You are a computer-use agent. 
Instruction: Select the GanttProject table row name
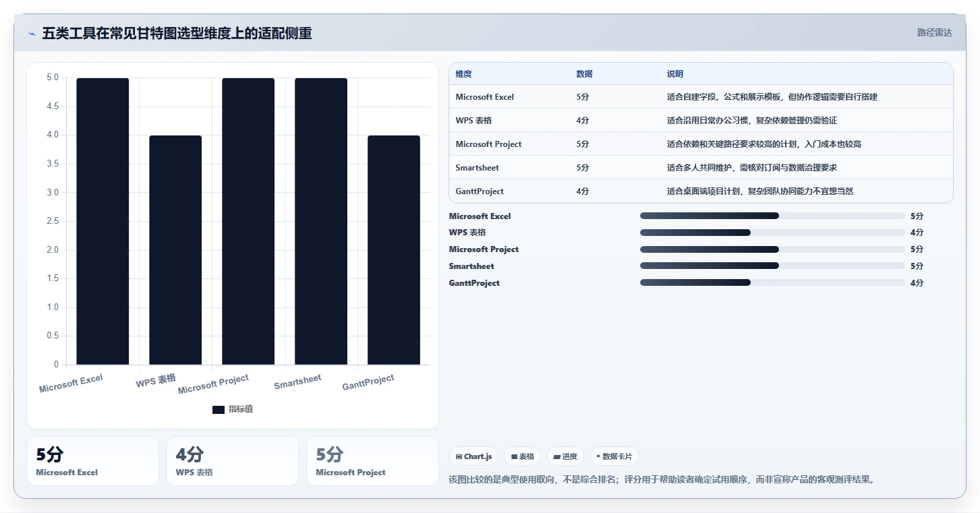pyautogui.click(x=480, y=191)
